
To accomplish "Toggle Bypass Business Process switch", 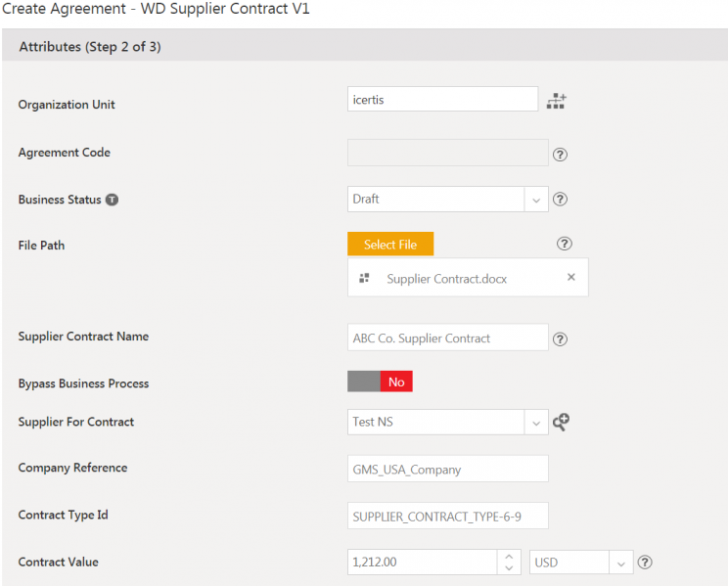I will tap(380, 382).
